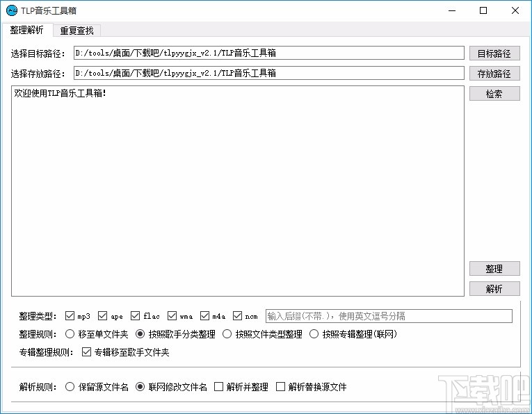Click the 整理类型: label text
Viewport: 532px width, 414px height.
pos(38,316)
